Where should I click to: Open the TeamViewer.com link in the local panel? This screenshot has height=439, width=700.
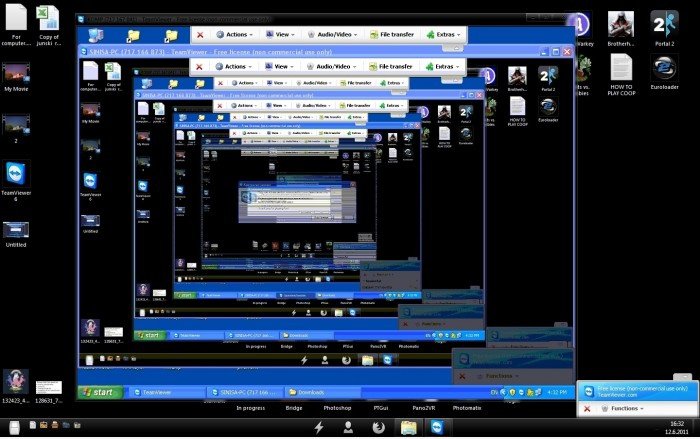click(x=617, y=395)
